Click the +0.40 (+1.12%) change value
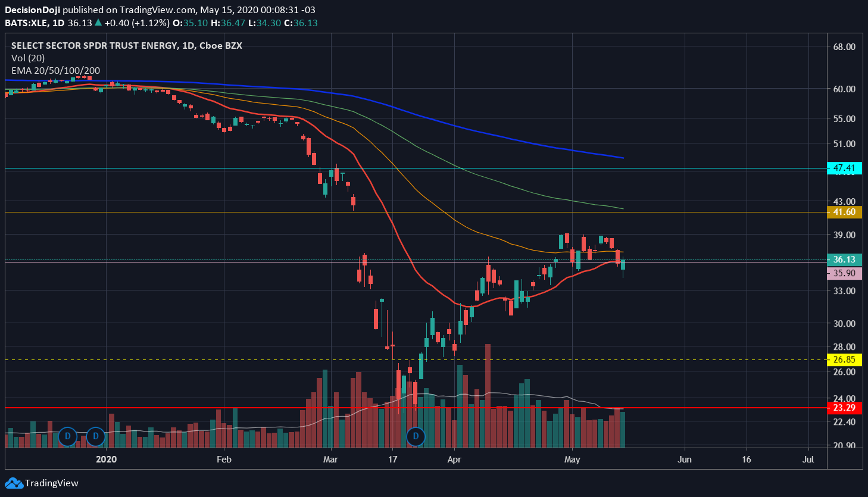868x497 pixels. coord(136,23)
